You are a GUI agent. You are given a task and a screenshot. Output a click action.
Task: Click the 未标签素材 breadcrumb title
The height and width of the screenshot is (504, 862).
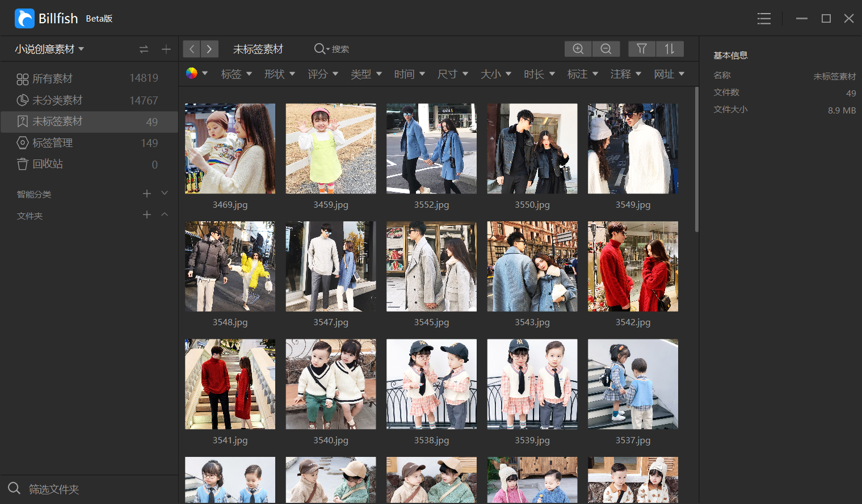(x=258, y=49)
